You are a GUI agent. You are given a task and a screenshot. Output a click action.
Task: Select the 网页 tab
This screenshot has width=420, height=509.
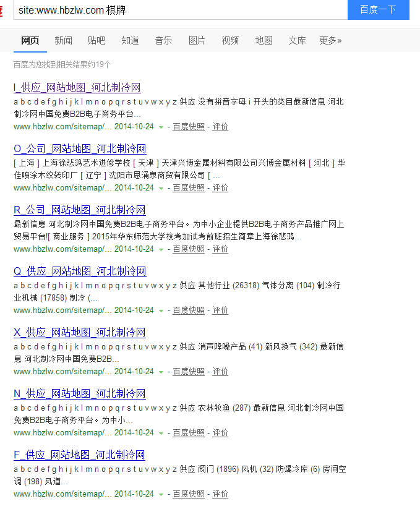click(30, 41)
